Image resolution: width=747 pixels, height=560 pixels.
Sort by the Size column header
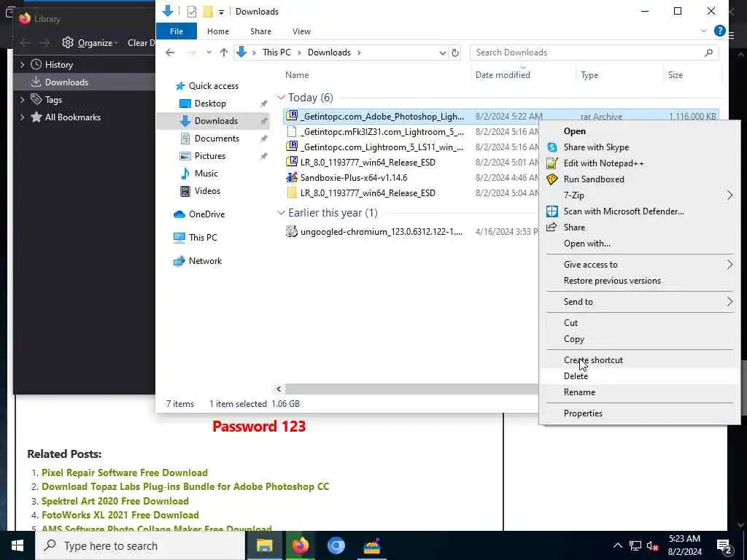675,75
